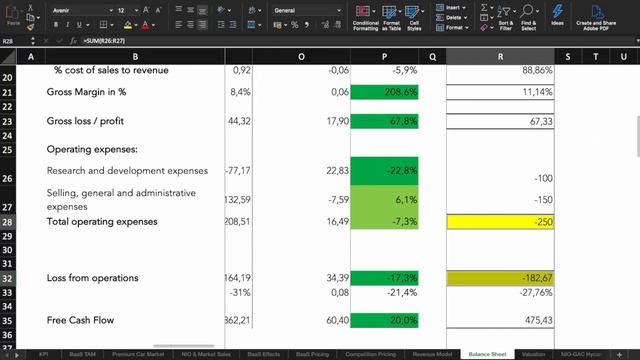Switch to KPI sheet tab

click(44, 354)
